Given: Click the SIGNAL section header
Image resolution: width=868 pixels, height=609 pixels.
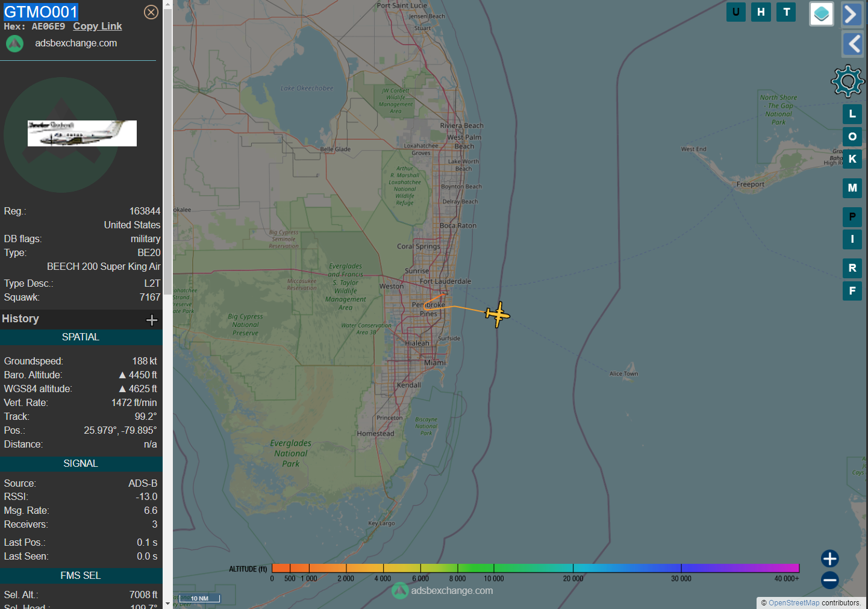Looking at the screenshot, I should click(x=81, y=464).
